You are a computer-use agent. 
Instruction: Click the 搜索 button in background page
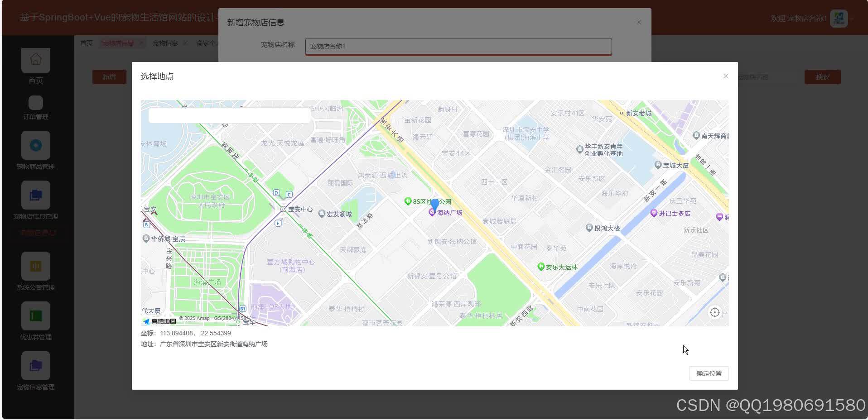click(823, 77)
